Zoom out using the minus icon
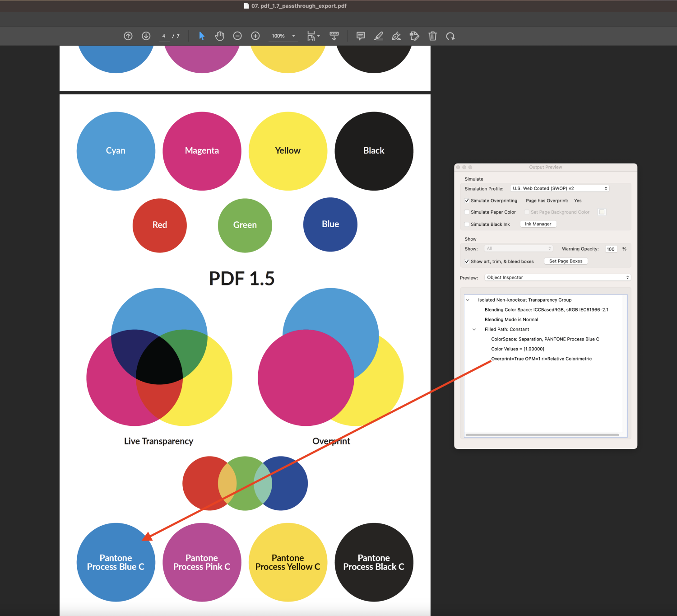Screen dimensions: 677x616 click(237, 36)
